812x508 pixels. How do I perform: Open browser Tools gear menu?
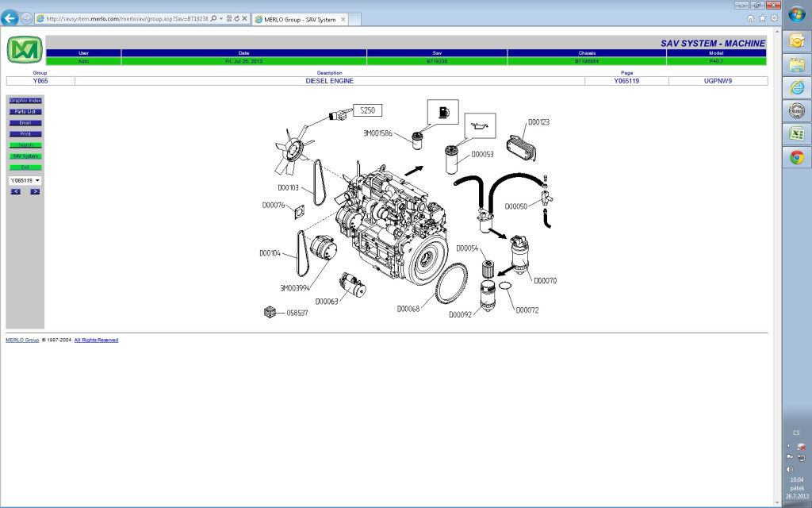coord(774,18)
